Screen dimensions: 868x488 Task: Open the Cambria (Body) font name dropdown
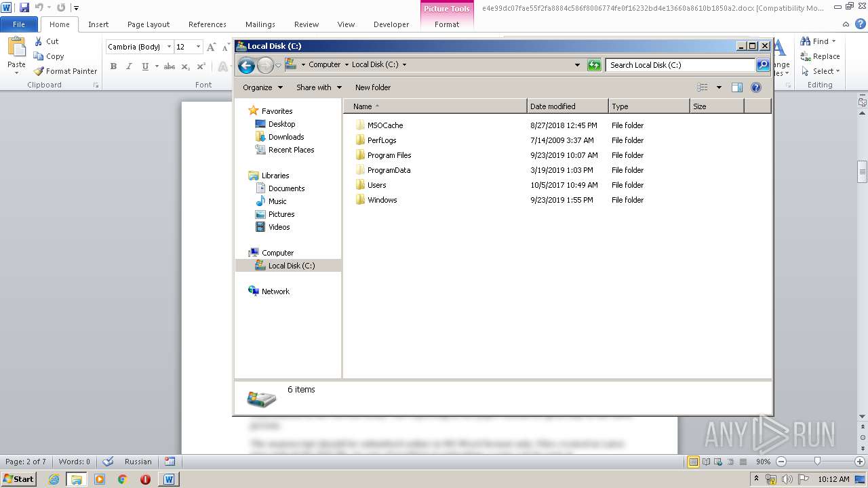coord(169,47)
